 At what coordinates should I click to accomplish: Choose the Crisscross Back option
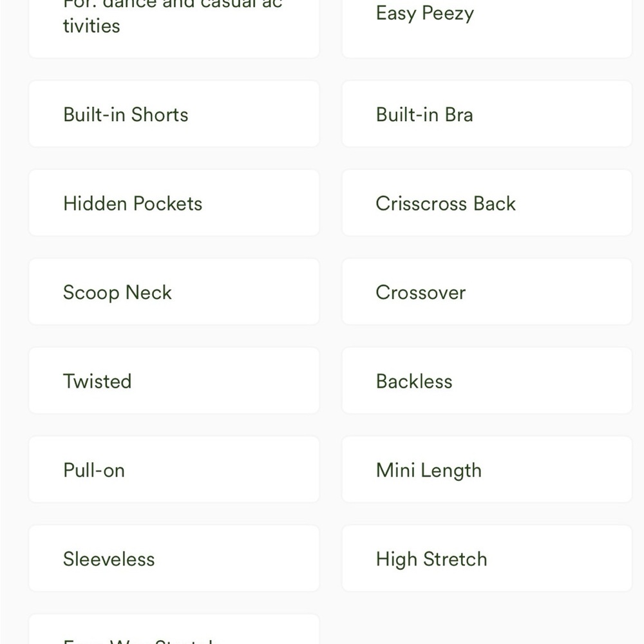(x=487, y=203)
